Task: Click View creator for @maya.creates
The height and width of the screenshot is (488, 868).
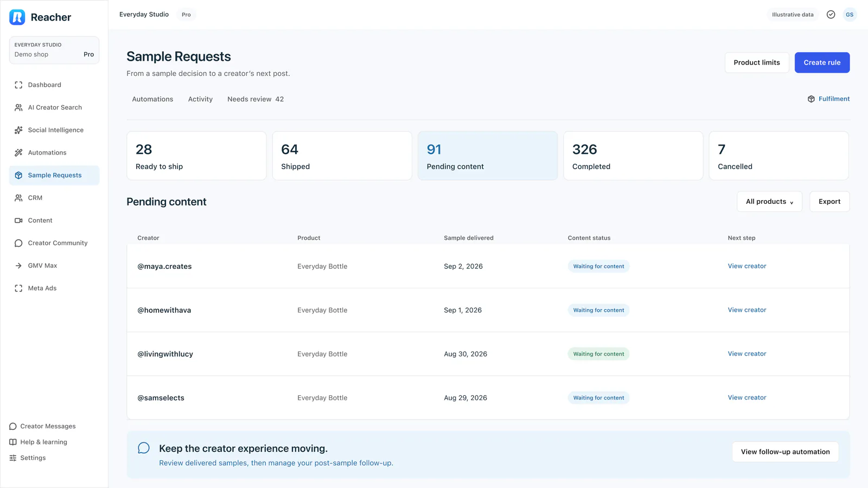Action: (x=747, y=266)
